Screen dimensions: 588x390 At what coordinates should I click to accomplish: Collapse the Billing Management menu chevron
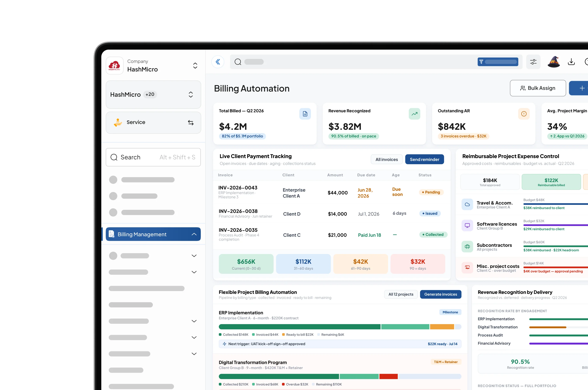pyautogui.click(x=194, y=234)
